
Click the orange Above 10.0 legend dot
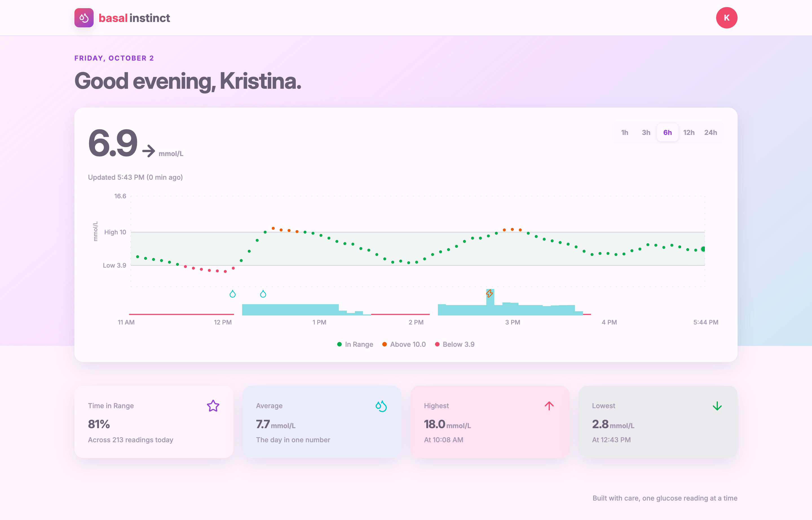coord(384,344)
